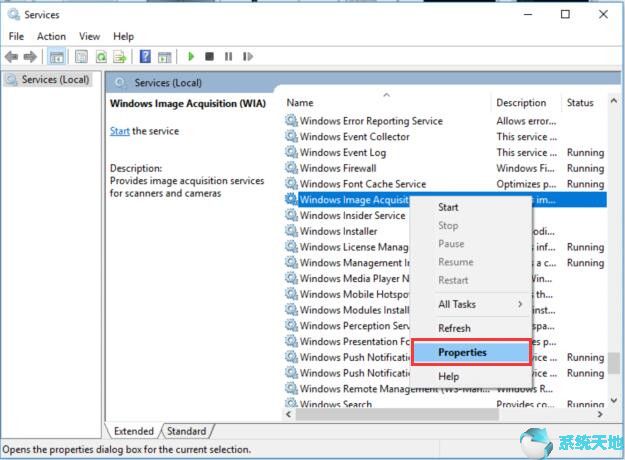Image resolution: width=625 pixels, height=460 pixels.
Task: Select Windows License Manager row
Action: pos(348,246)
